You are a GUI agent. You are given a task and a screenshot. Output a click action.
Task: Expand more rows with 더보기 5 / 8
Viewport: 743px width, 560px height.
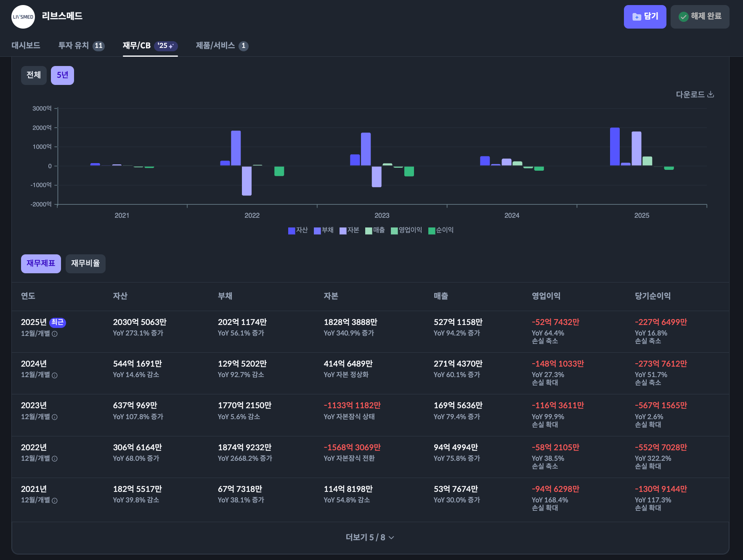370,537
